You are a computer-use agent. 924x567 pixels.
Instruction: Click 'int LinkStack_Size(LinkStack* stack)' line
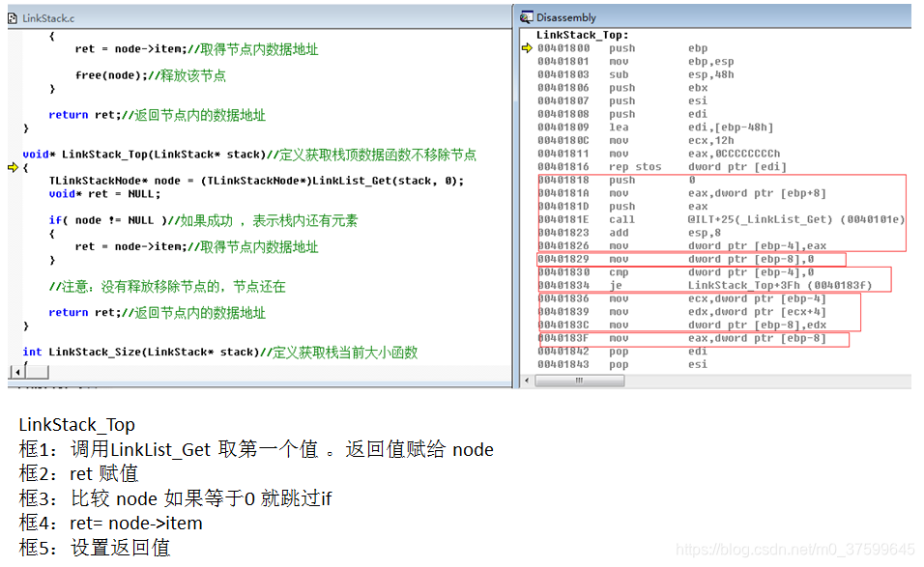[219, 353]
